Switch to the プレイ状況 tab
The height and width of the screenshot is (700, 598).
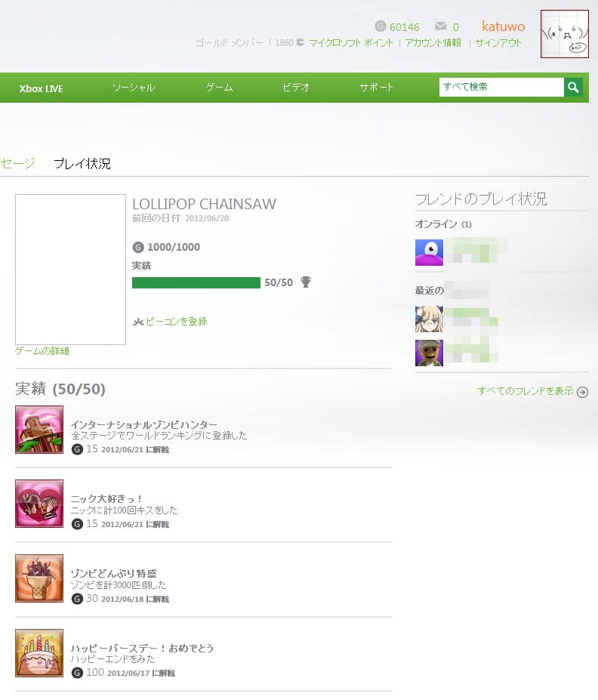(82, 163)
